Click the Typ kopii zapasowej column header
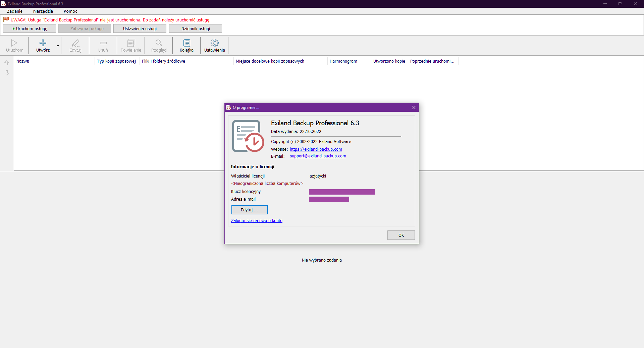 [x=117, y=61]
